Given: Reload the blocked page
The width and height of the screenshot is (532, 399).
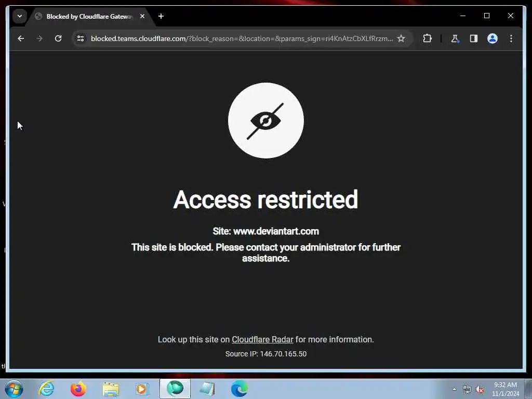Looking at the screenshot, I should (x=58, y=38).
